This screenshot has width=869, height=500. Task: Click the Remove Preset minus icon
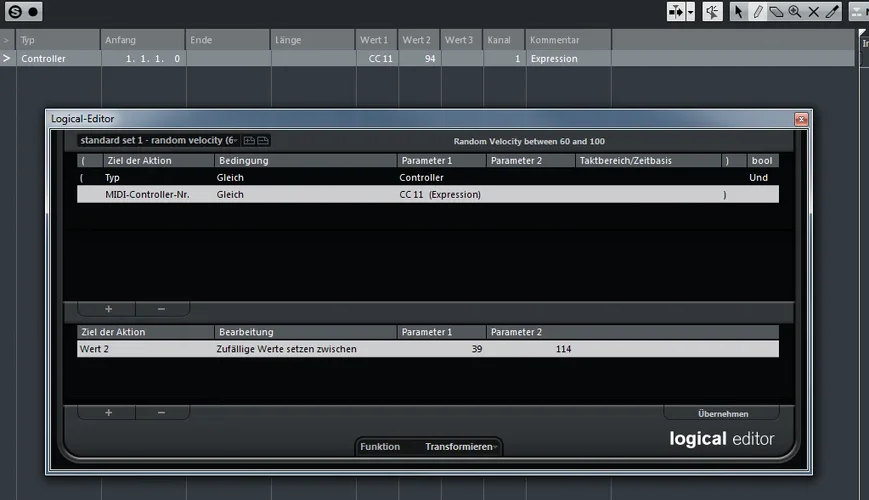pyautogui.click(x=263, y=141)
